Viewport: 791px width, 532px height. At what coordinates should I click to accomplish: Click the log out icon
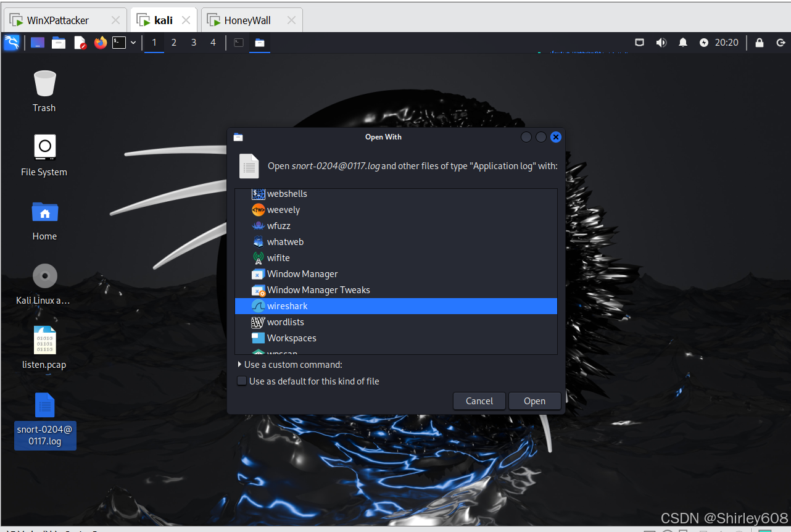781,43
